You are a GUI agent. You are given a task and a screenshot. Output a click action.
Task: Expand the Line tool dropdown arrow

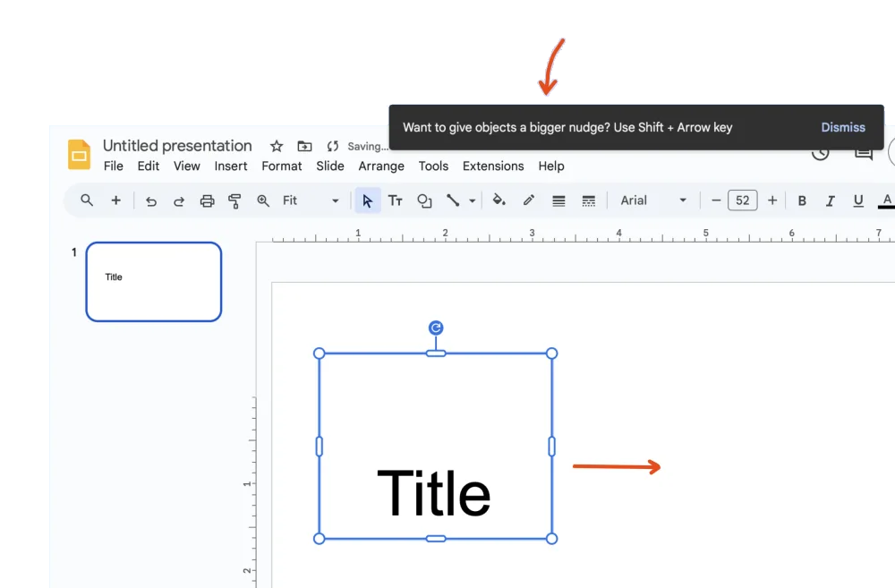pos(472,201)
